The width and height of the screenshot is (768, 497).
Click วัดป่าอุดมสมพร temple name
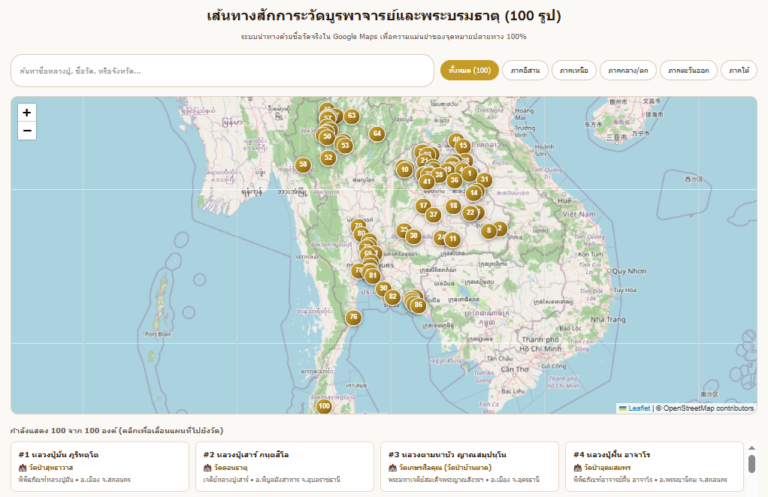pyautogui.click(x=607, y=468)
